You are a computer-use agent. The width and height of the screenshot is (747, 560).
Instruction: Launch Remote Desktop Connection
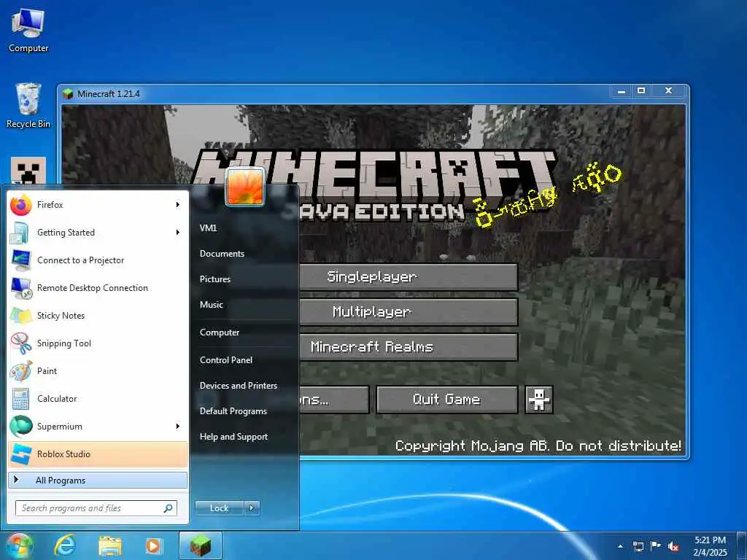(98, 287)
